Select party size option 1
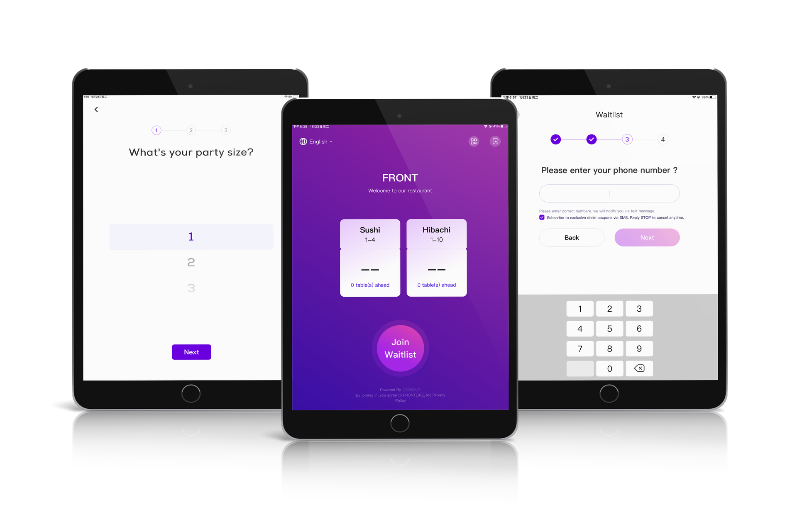This screenshot has width=797, height=532. [191, 236]
